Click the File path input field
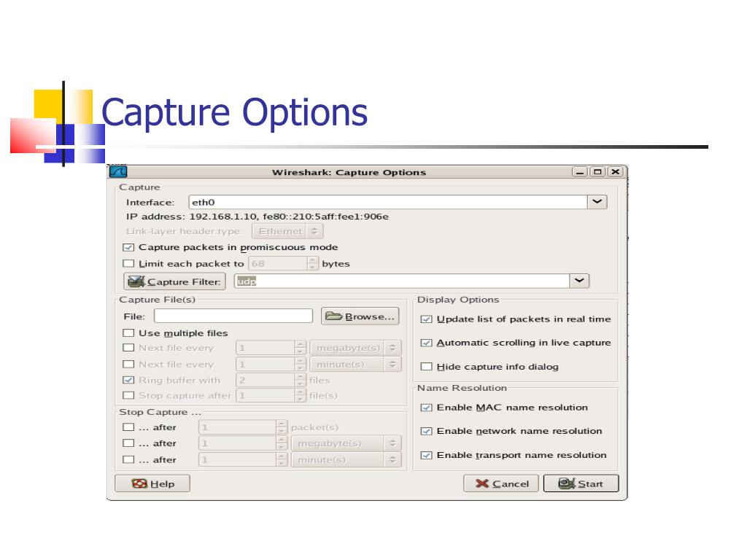 [x=233, y=316]
